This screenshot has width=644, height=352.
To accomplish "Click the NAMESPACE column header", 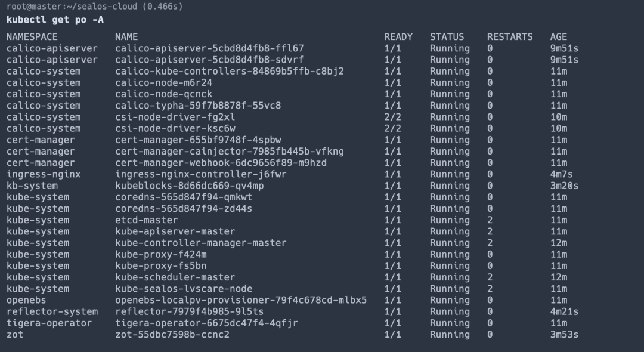I will pos(32,37).
